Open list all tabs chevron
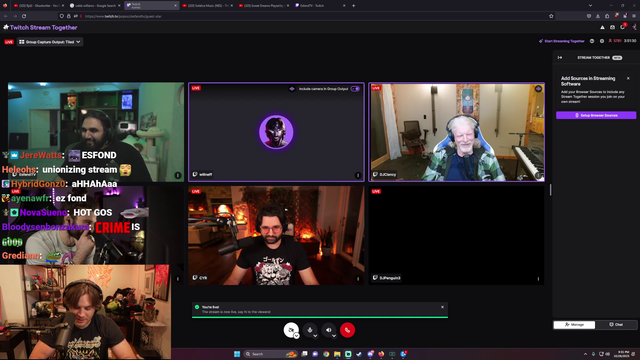The width and height of the screenshot is (640, 360). click(x=590, y=5)
